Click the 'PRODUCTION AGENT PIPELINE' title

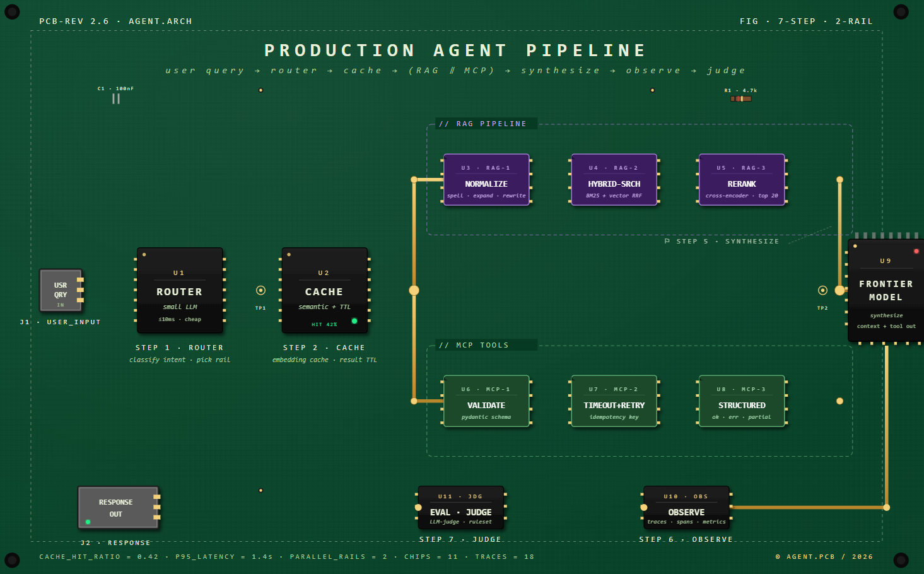[x=455, y=50]
